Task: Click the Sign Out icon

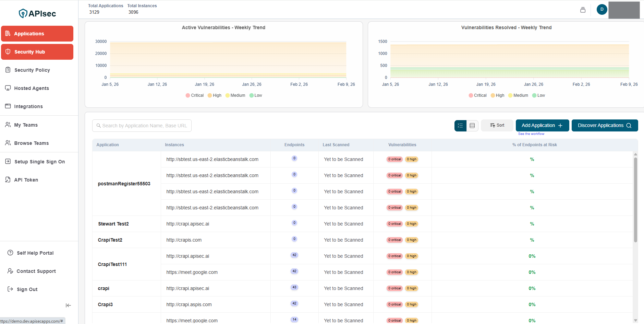Action: point(10,289)
